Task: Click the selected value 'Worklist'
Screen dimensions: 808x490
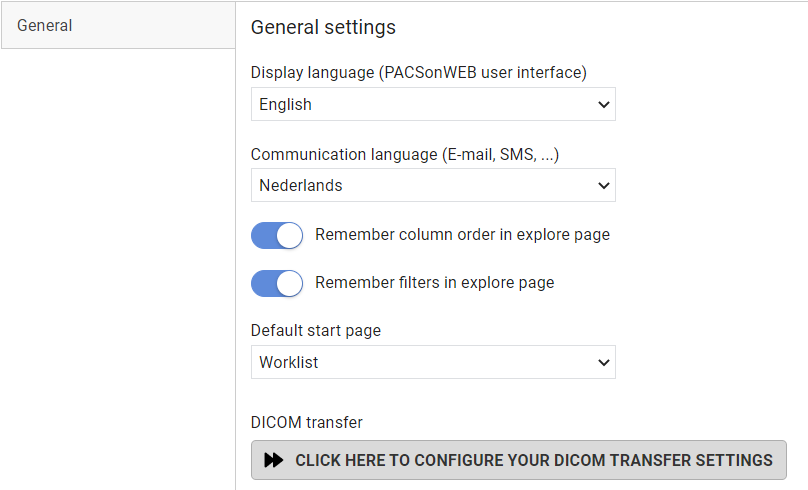Action: pos(289,363)
